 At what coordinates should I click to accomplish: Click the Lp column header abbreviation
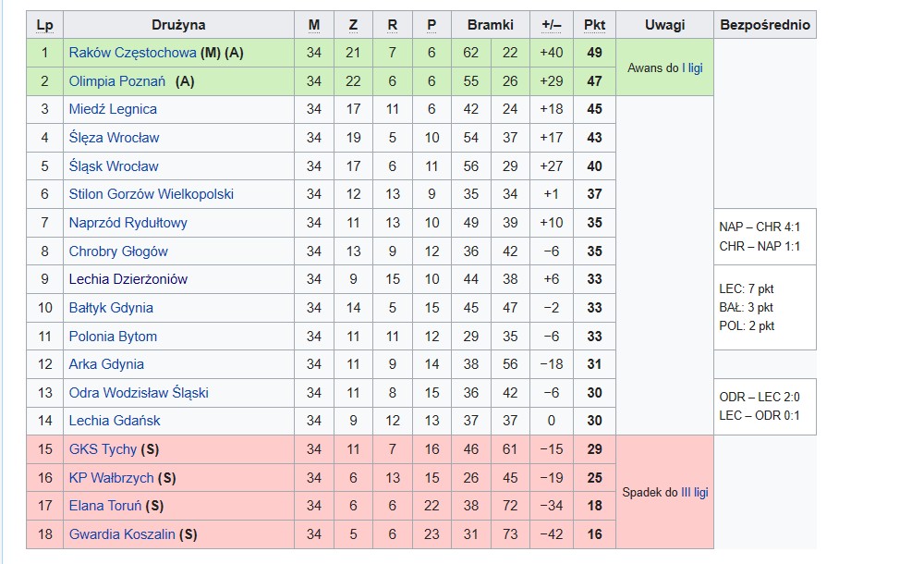point(44,25)
